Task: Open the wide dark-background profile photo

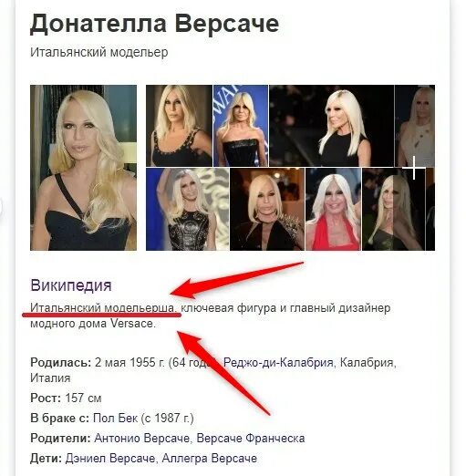Action: pyautogui.click(x=332, y=126)
